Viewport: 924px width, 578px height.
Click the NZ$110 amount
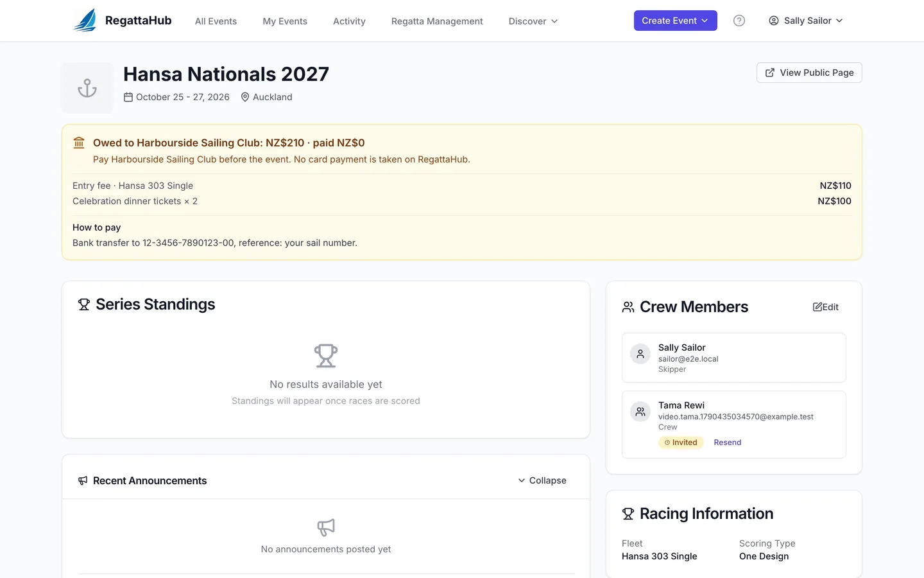point(835,186)
